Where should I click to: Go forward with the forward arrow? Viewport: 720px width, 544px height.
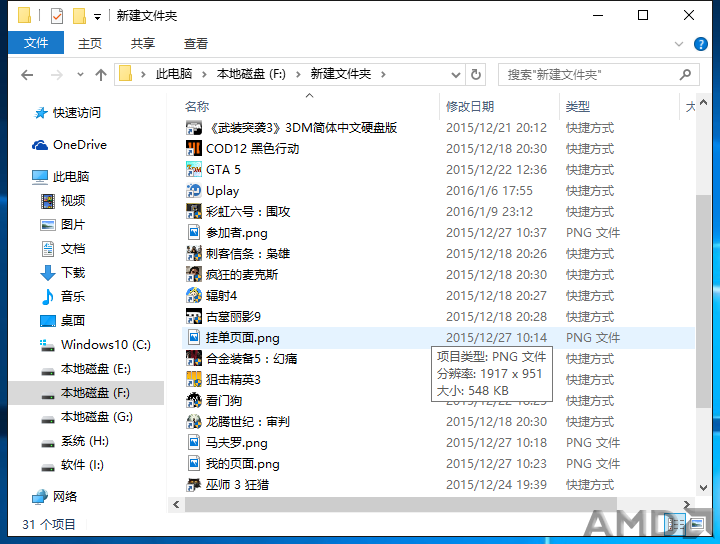[56, 74]
